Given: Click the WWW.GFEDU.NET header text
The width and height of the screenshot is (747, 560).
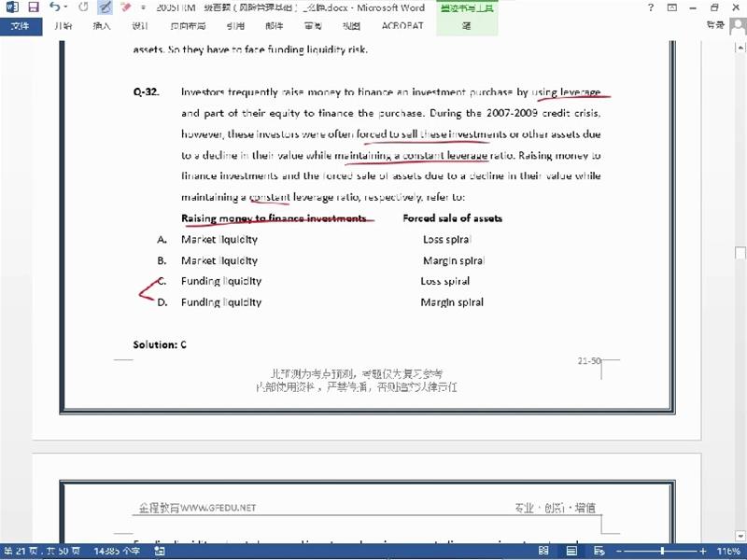Looking at the screenshot, I should pyautogui.click(x=218, y=508).
